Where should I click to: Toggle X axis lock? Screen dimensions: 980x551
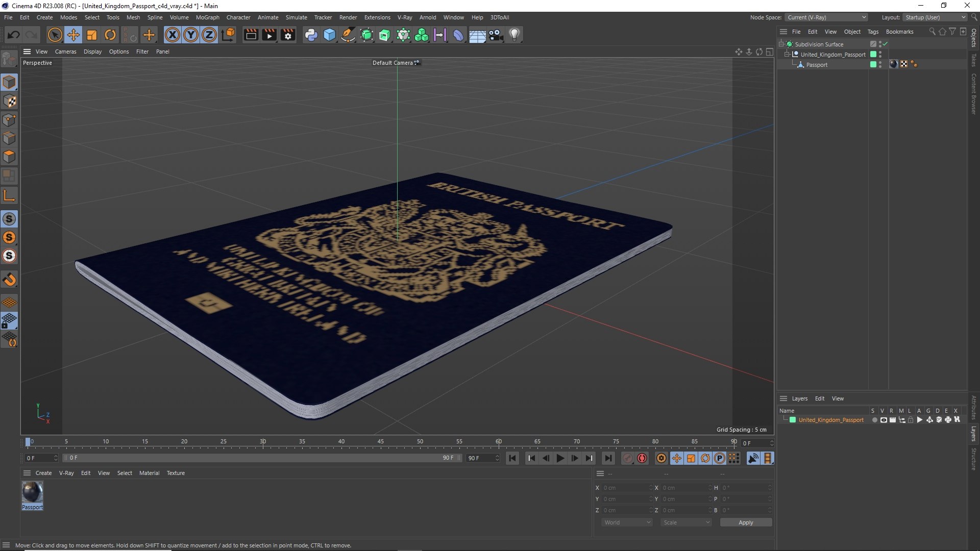tap(173, 35)
